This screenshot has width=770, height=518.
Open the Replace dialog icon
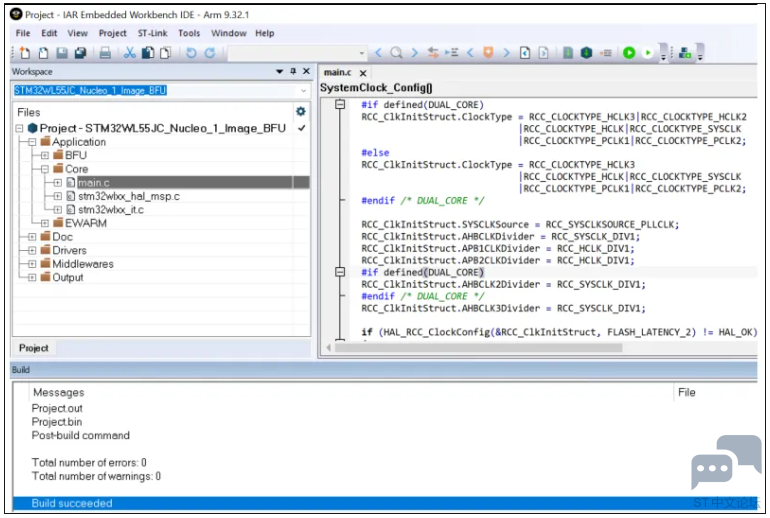coord(433,53)
